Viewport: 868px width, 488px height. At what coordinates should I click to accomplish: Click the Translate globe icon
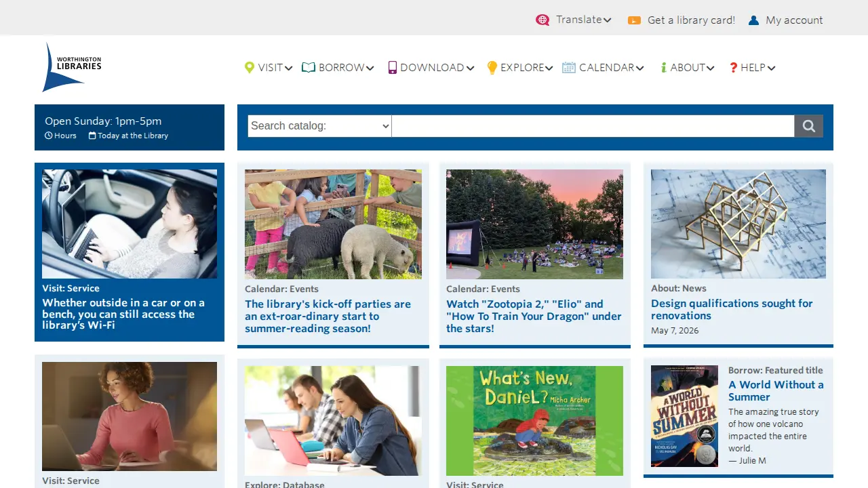[x=542, y=20]
